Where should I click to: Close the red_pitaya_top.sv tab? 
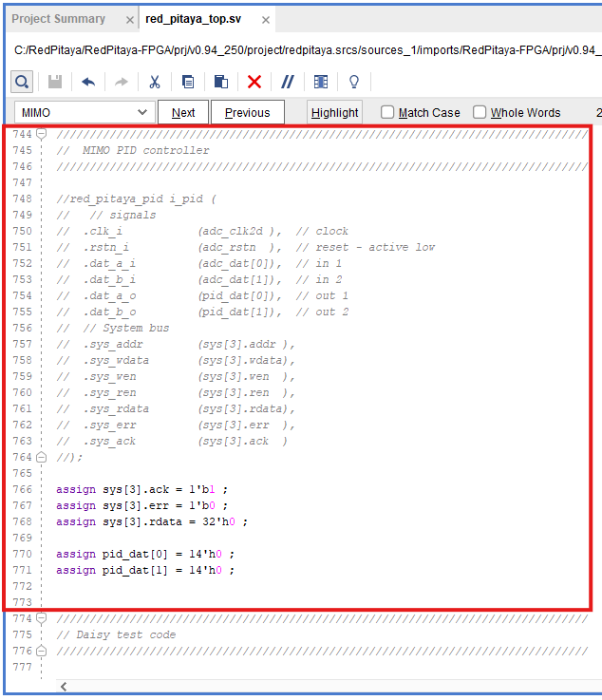[266, 20]
